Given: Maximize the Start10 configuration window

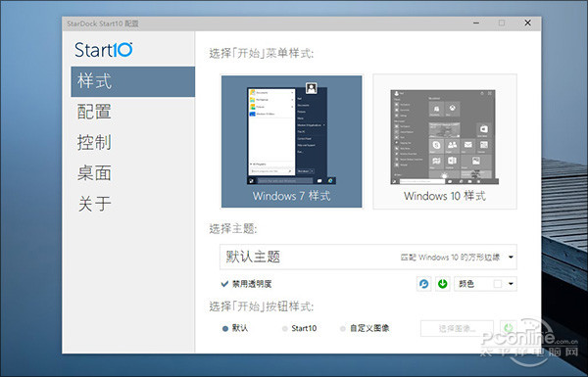Looking at the screenshot, I should pos(502,24).
